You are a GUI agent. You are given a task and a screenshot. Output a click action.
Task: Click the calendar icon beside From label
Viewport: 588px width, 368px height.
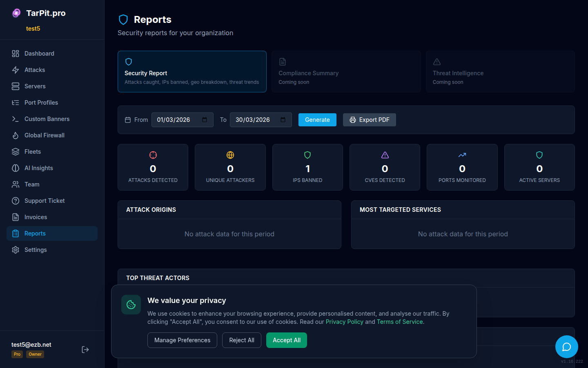tap(128, 120)
